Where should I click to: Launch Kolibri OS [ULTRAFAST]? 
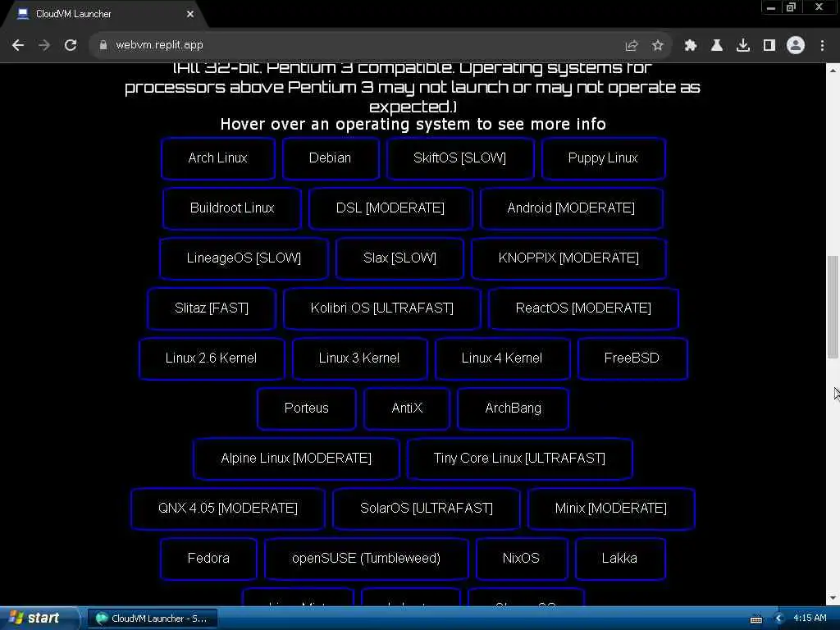pyautogui.click(x=382, y=308)
